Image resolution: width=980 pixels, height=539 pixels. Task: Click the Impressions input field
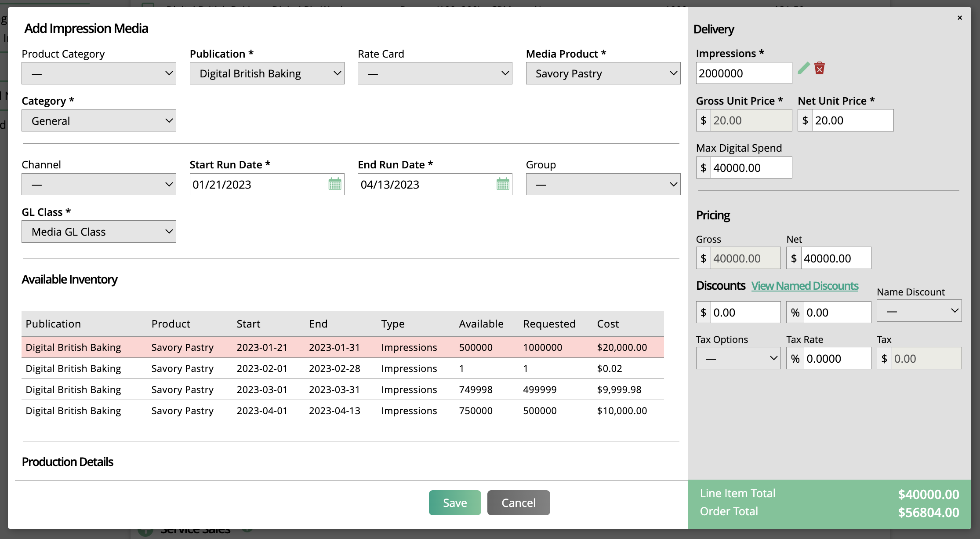point(744,73)
